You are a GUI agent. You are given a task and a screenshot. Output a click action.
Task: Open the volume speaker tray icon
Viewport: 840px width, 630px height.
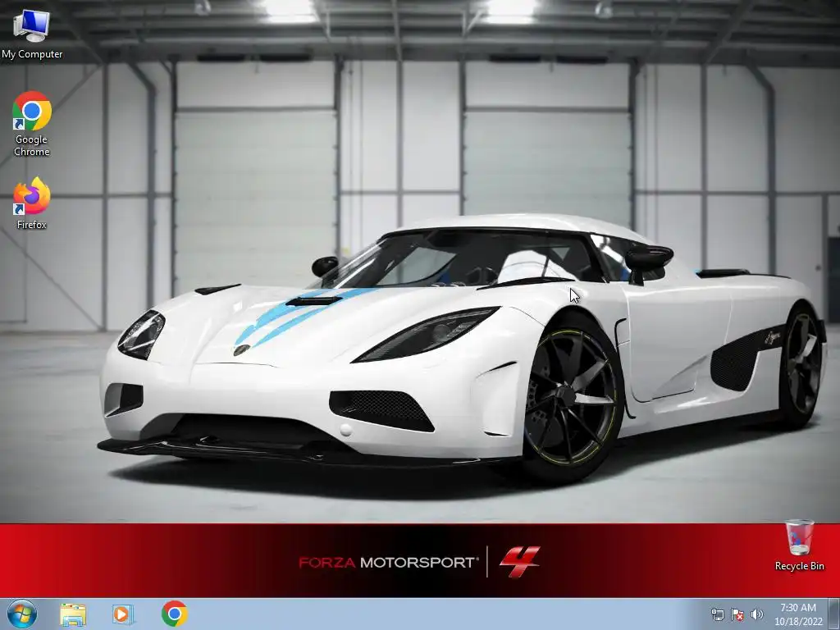point(756,614)
